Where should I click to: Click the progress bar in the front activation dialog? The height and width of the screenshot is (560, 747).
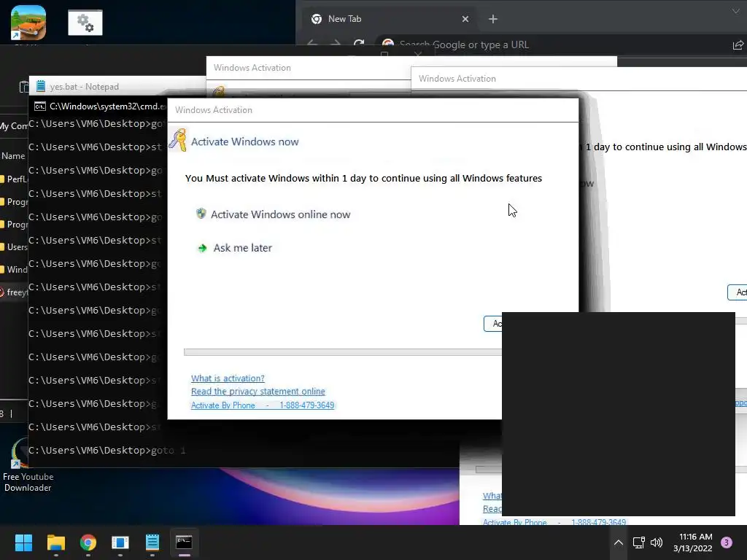click(343, 352)
